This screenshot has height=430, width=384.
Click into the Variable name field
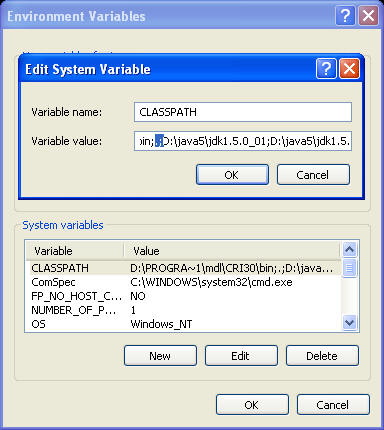pos(243,112)
